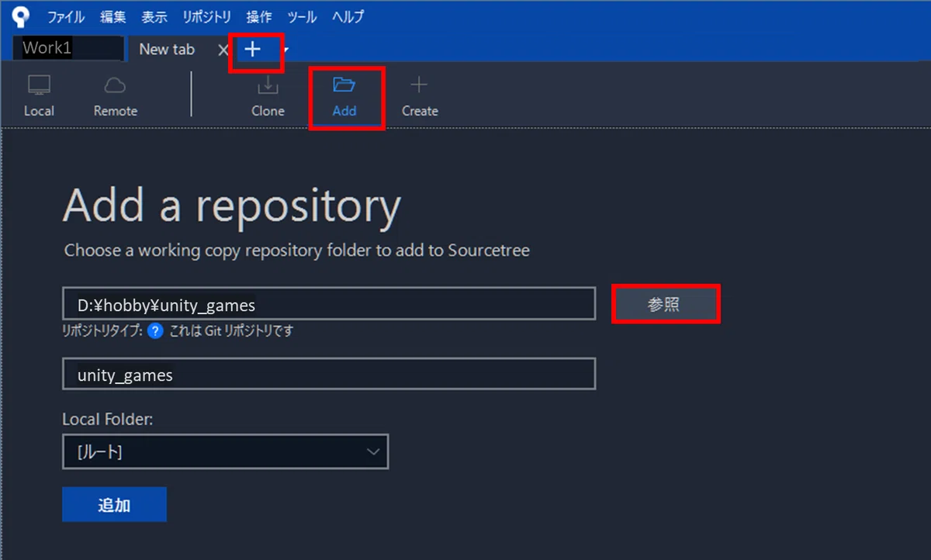Open the ヘルプ menu

(348, 16)
